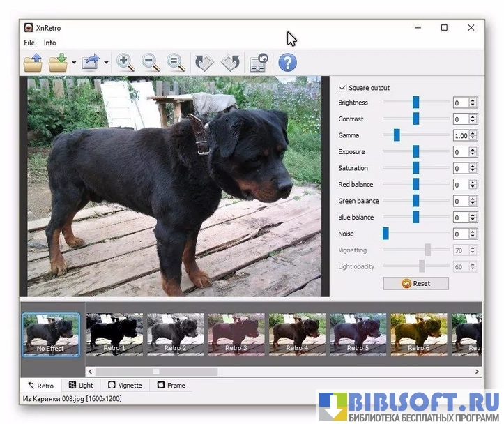The image size is (504, 424).
Task: Click the open image folder icon
Action: tap(33, 63)
